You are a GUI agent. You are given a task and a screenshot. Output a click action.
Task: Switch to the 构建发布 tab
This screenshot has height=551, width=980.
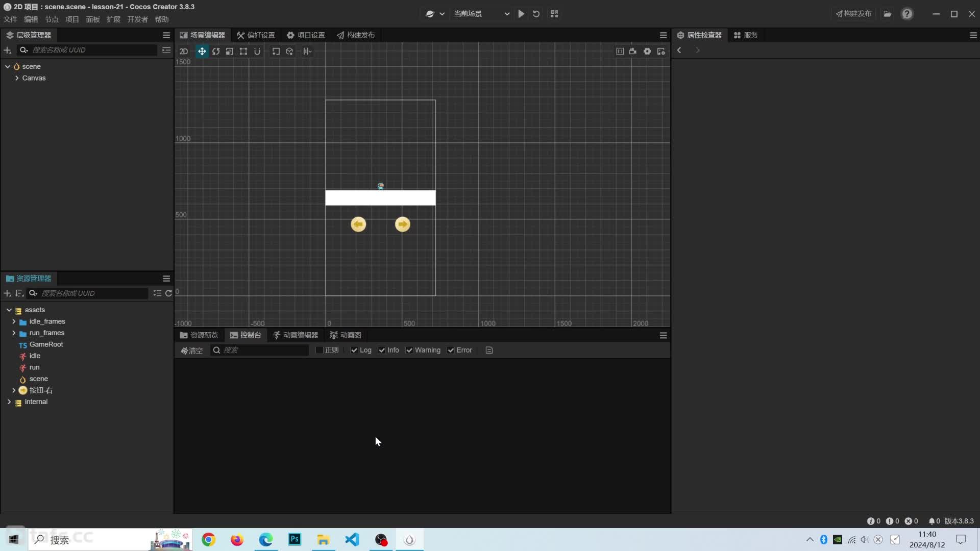point(356,35)
